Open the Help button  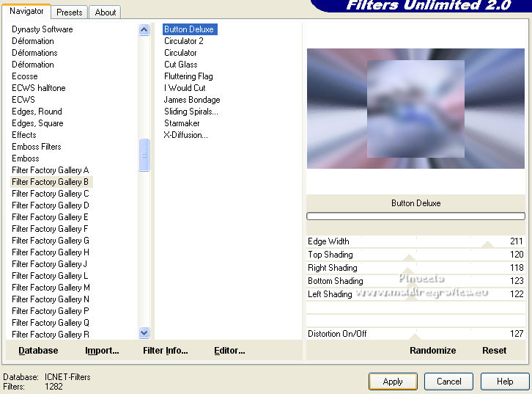[x=505, y=382]
